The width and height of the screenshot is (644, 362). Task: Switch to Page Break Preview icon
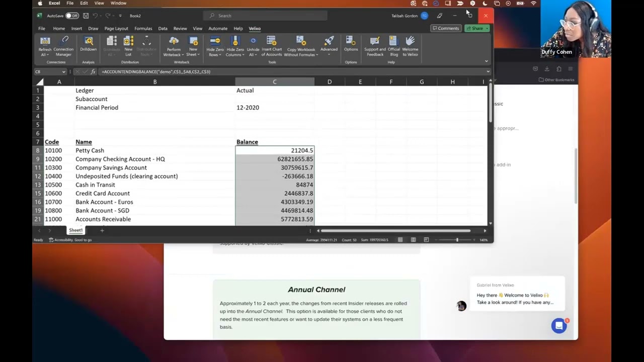[x=426, y=240]
